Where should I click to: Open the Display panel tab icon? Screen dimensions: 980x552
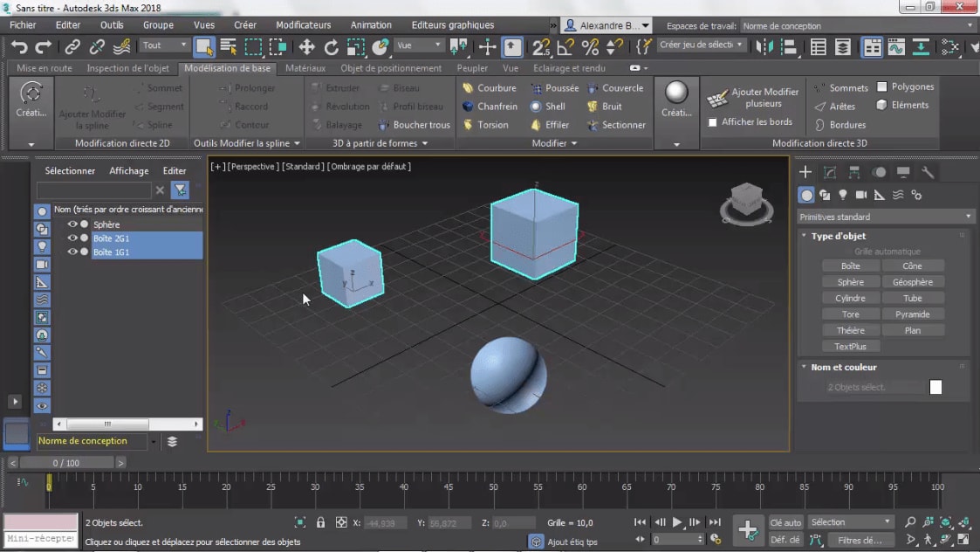pos(903,172)
